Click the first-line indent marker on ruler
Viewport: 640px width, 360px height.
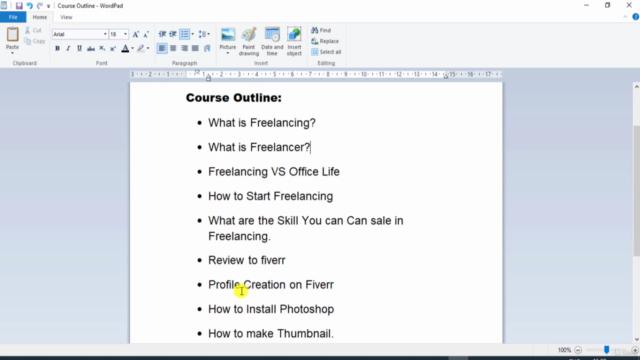(197, 72)
